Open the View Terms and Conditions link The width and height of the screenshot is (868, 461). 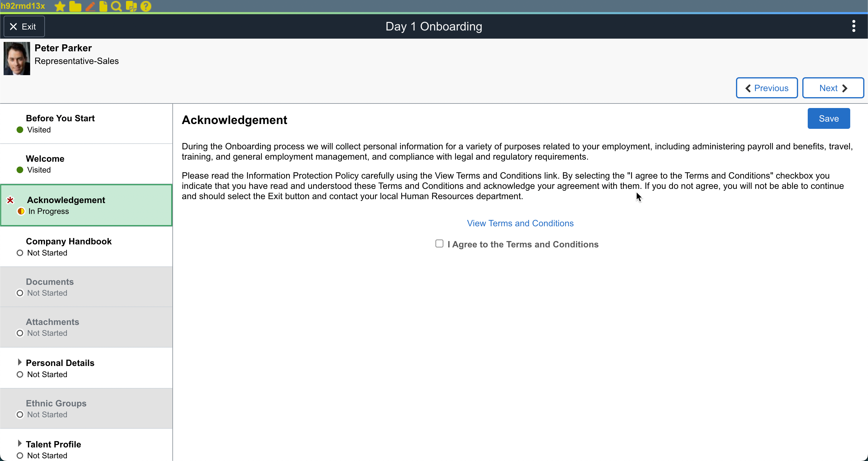pyautogui.click(x=520, y=223)
